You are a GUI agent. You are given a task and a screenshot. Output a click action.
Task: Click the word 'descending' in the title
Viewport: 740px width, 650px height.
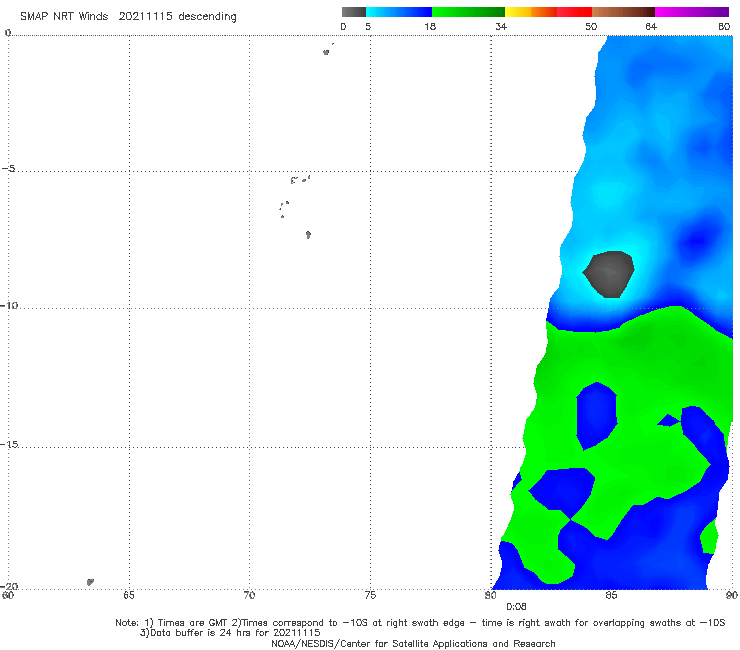tap(208, 17)
